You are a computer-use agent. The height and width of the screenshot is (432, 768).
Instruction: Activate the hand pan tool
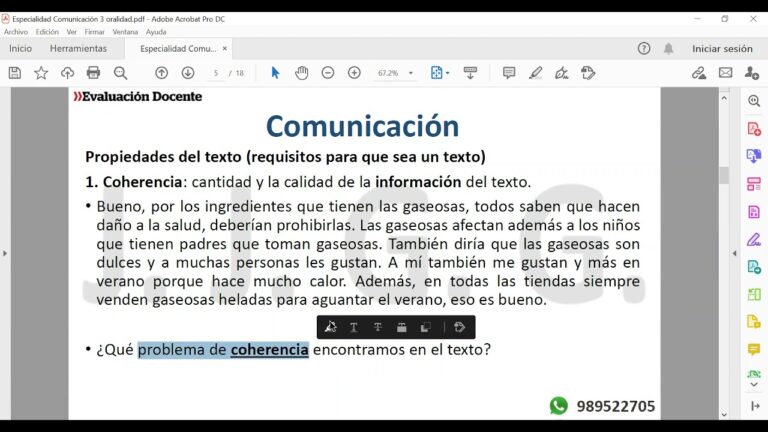coord(302,73)
